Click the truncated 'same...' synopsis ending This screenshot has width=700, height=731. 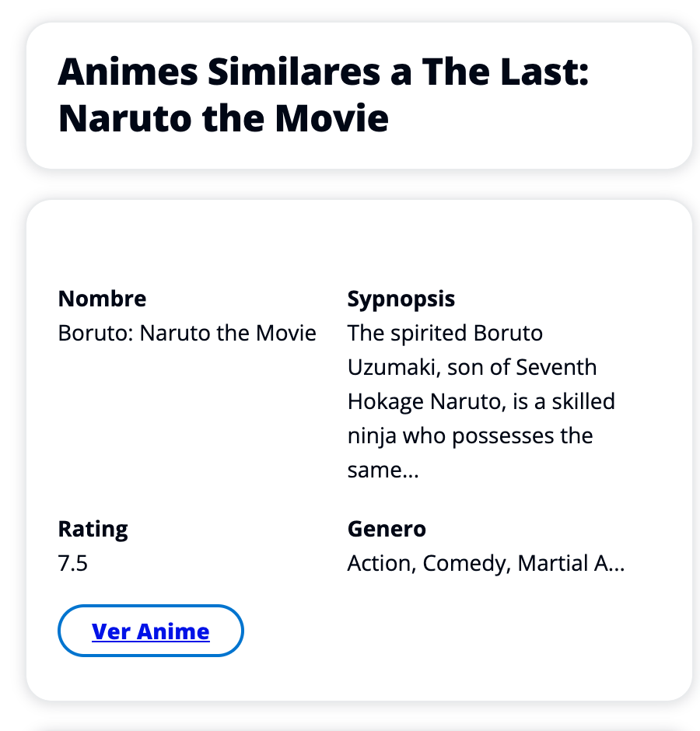pyautogui.click(x=383, y=470)
